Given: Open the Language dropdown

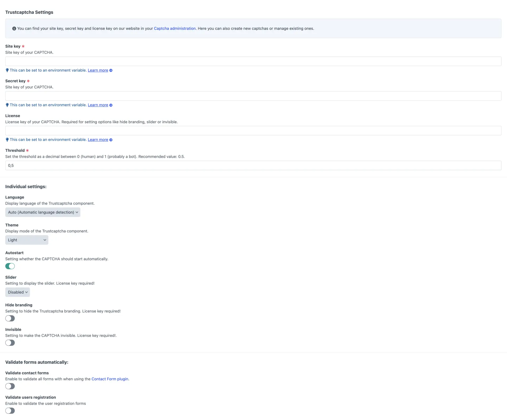Looking at the screenshot, I should click(x=43, y=212).
